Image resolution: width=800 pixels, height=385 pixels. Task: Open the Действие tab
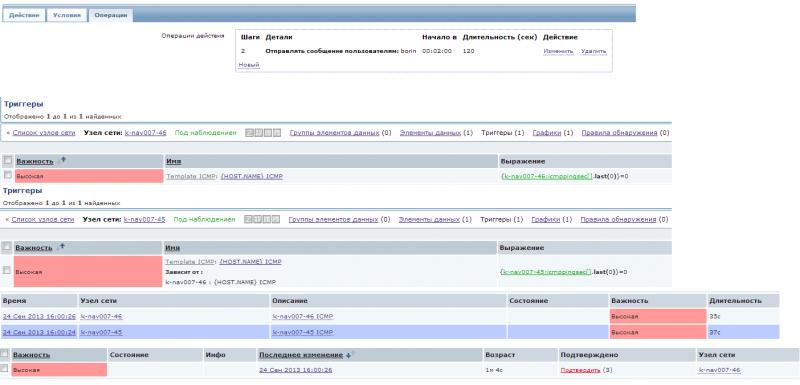pyautogui.click(x=24, y=15)
